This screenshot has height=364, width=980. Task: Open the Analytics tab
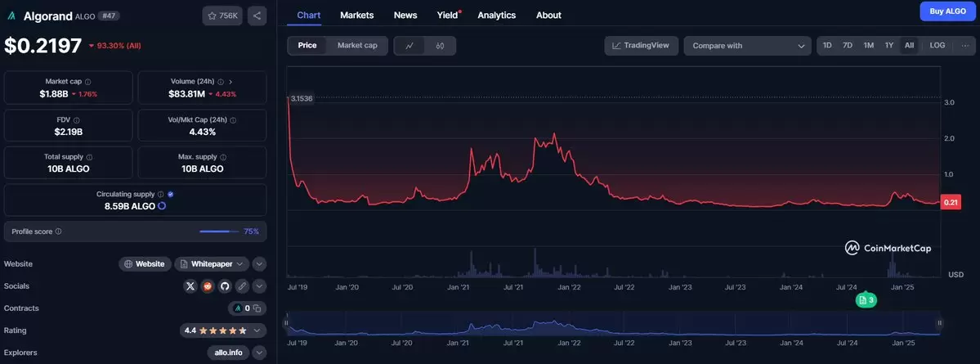tap(497, 15)
